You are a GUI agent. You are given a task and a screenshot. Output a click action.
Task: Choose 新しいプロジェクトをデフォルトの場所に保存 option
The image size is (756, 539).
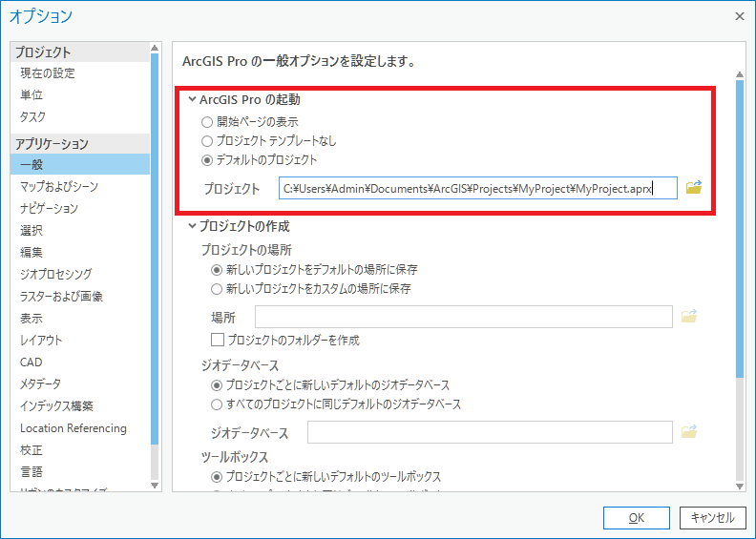tap(217, 270)
